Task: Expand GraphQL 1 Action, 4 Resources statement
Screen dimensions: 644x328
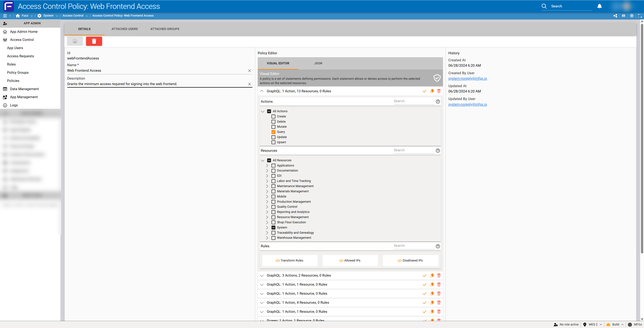Action: coord(262,303)
